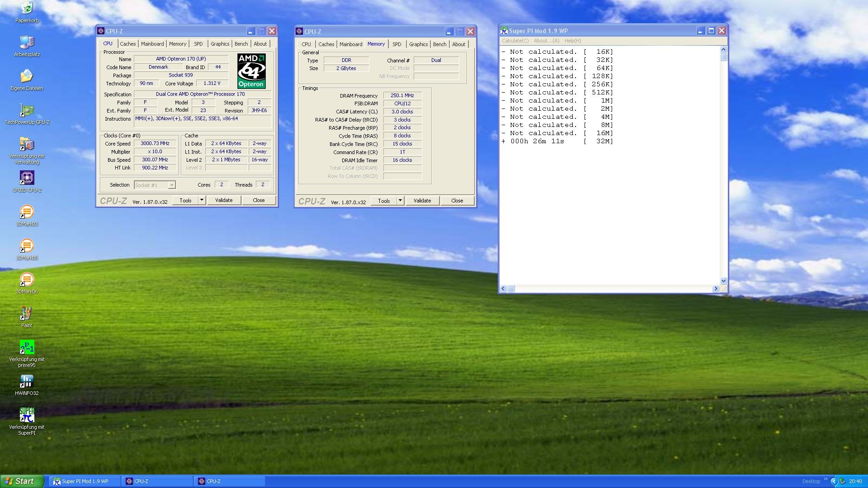Open Bench tab in Memory CPU-Z window
The width and height of the screenshot is (868, 488).
439,44
